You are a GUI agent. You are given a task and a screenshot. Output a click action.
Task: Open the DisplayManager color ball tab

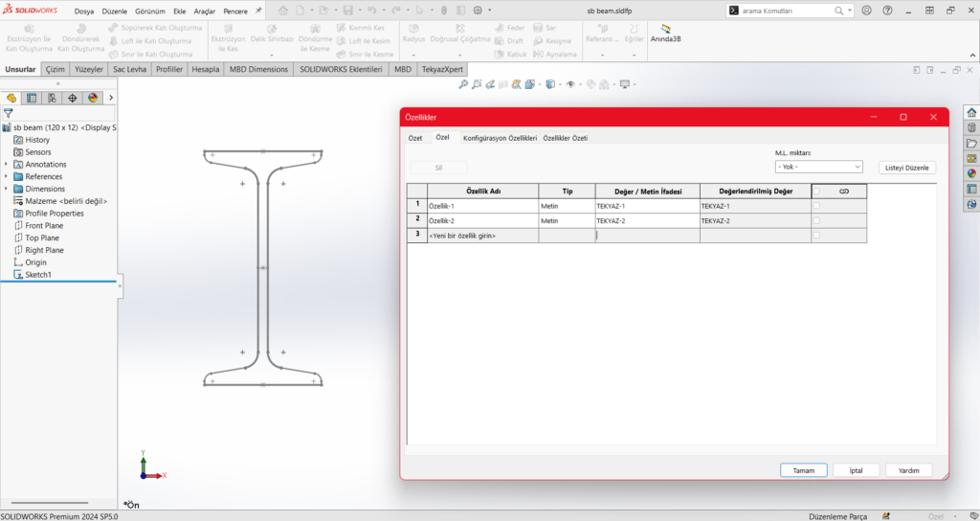93,98
